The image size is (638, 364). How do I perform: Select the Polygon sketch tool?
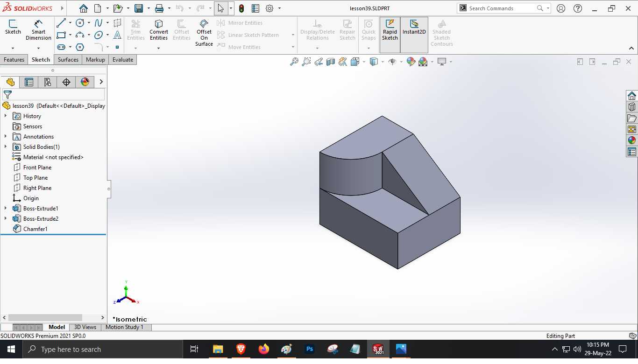tap(80, 47)
